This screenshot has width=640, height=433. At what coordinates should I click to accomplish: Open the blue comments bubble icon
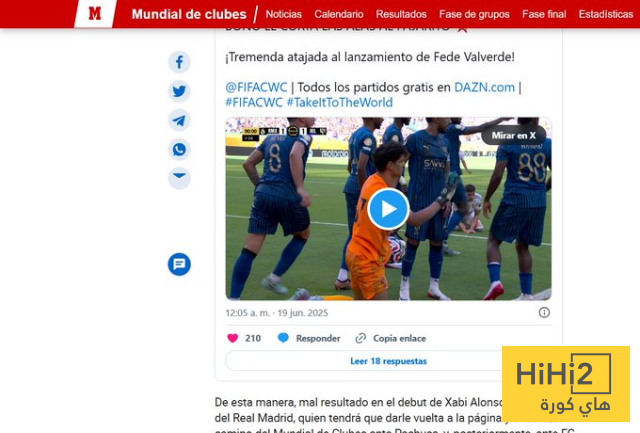click(x=179, y=264)
